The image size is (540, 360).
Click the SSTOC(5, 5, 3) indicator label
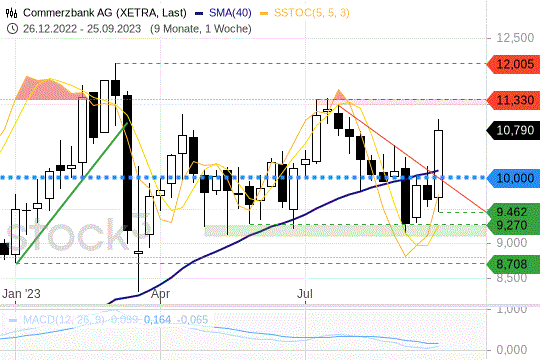click(311, 13)
